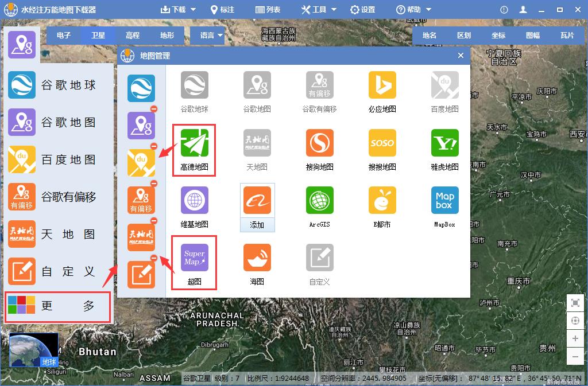
Task: Open the 下载 dropdown menu
Action: tap(178, 10)
